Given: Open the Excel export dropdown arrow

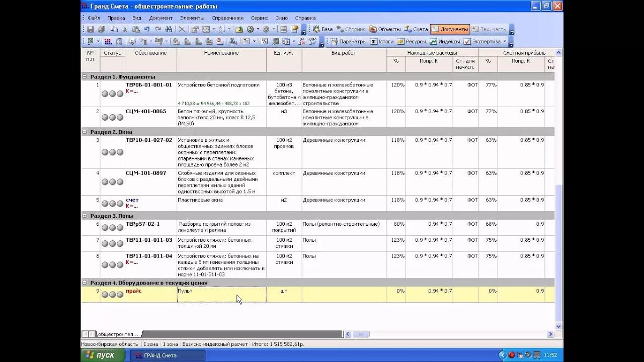Looking at the screenshot, I should (x=98, y=41).
